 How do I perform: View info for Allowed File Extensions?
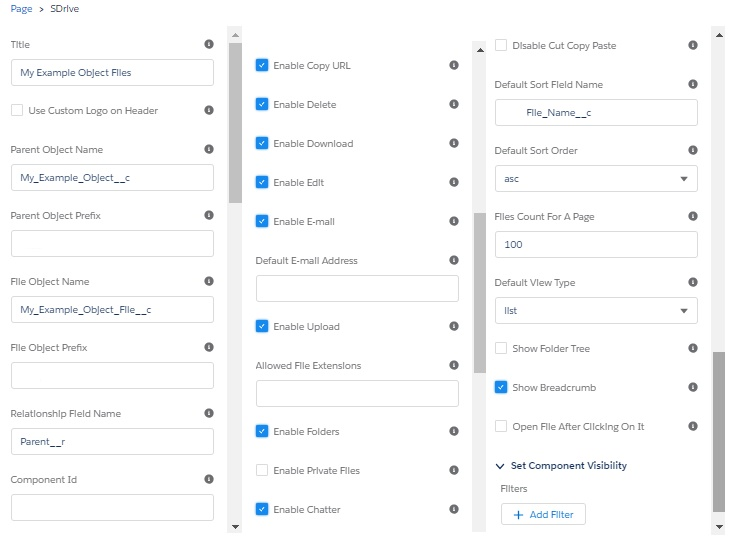[454, 365]
